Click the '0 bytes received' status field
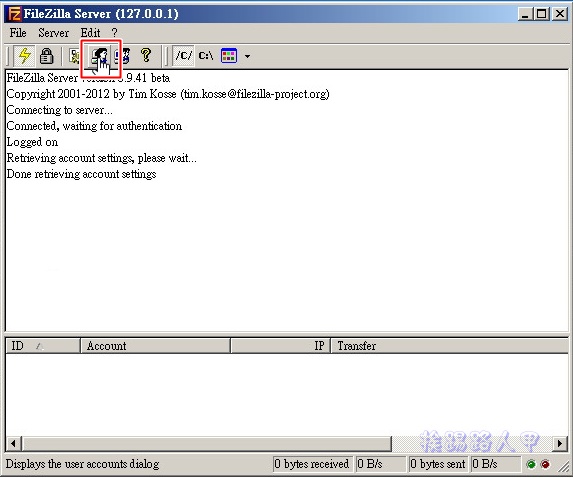This screenshot has height=478, width=573. [x=313, y=464]
